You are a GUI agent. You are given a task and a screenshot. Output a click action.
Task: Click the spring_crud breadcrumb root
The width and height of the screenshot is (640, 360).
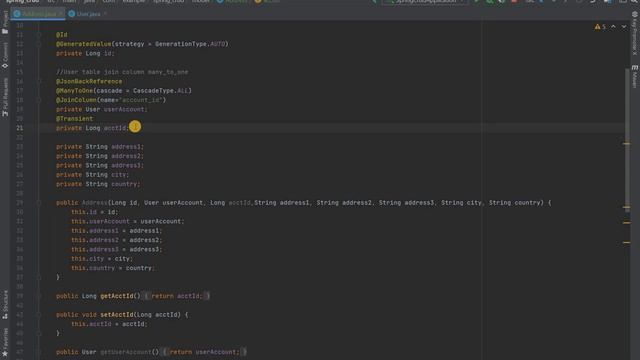click(23, 2)
